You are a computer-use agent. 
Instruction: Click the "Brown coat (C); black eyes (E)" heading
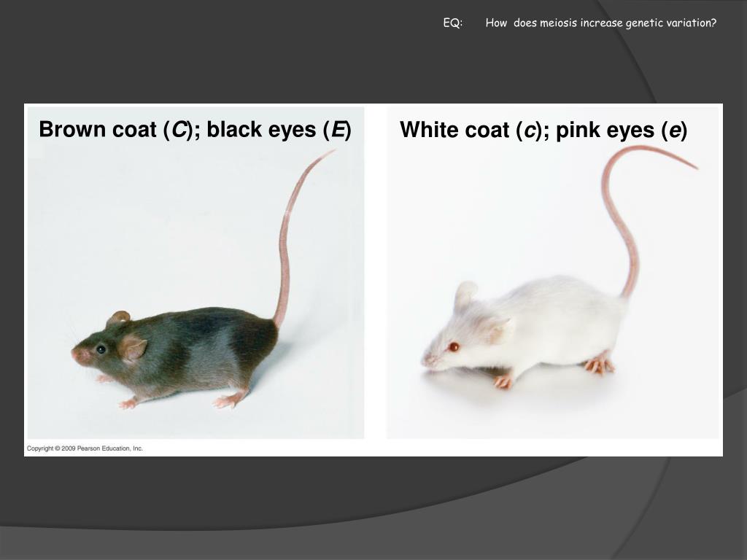click(196, 130)
